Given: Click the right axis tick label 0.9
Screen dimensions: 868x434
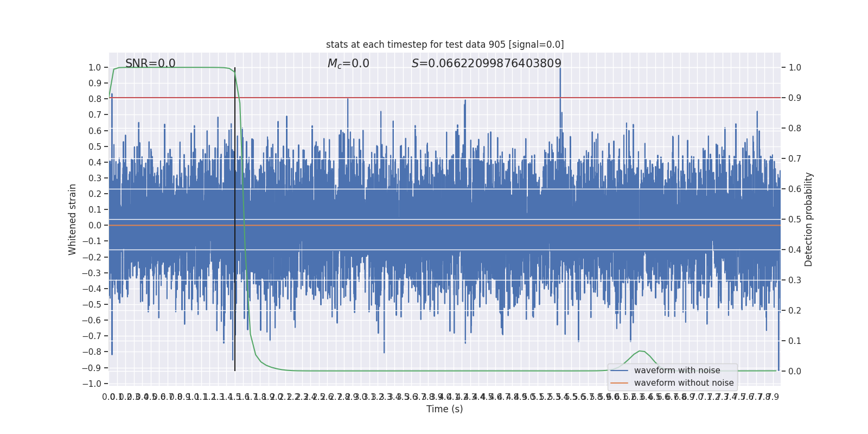Looking at the screenshot, I should point(795,98).
